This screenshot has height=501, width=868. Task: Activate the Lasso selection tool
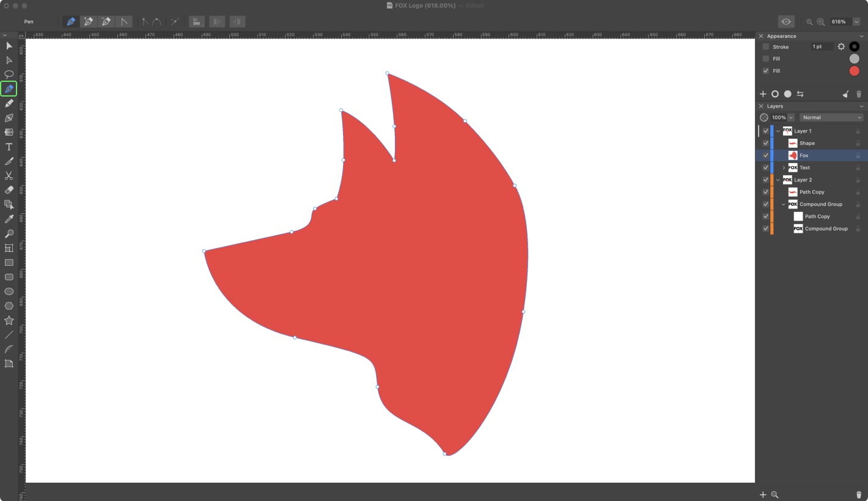9,75
